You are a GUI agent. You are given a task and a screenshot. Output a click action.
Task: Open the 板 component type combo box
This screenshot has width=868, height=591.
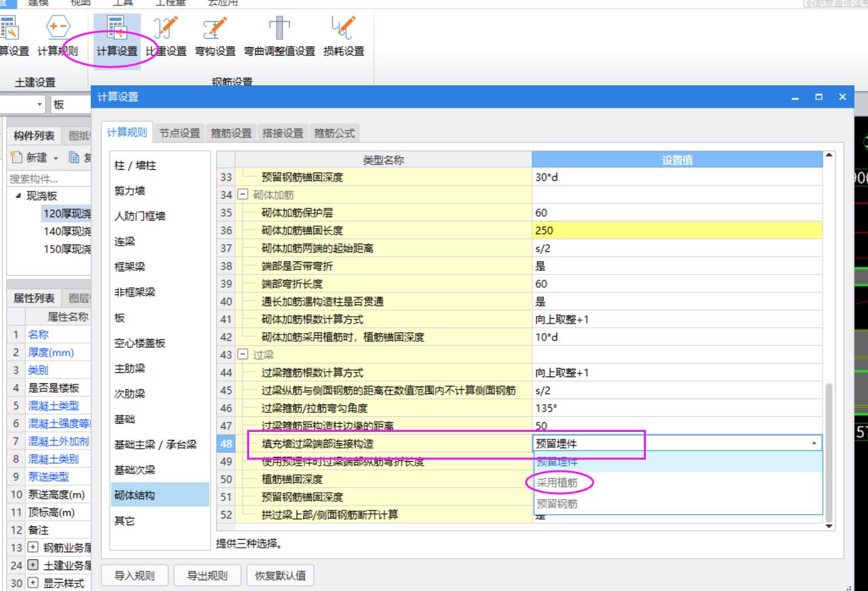tap(70, 106)
